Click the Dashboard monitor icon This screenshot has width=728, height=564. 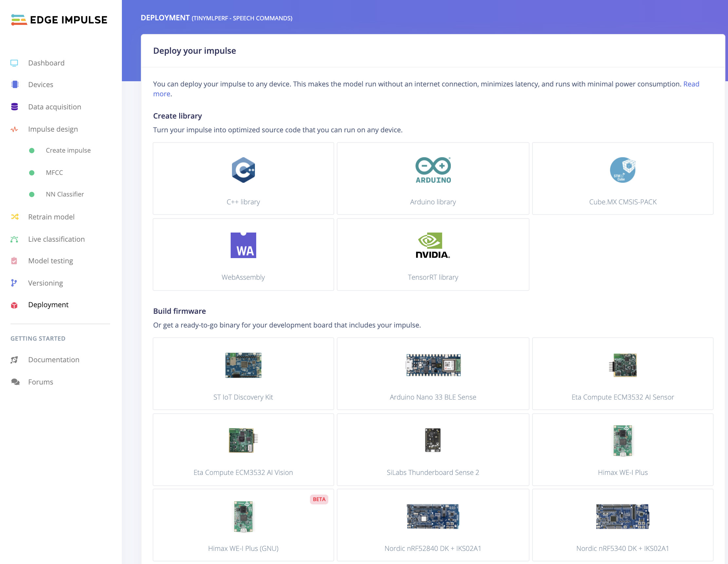point(14,63)
